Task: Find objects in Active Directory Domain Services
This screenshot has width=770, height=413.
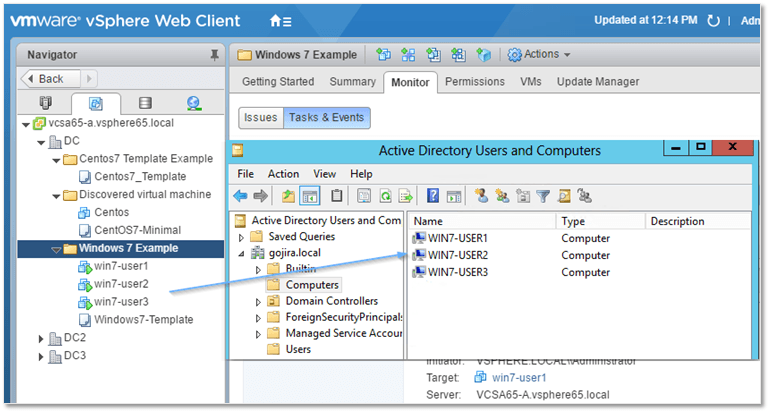Action: click(x=564, y=196)
